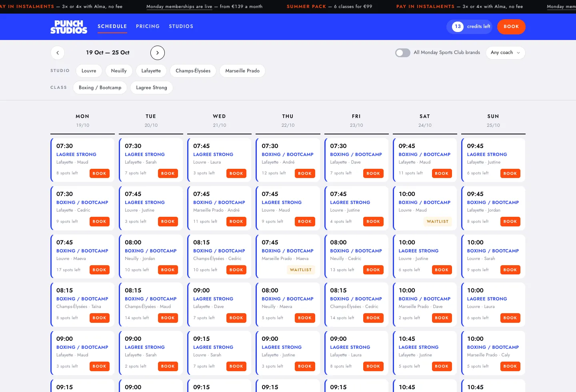576x392 pixels.
Task: Open Wednesday 08:15 Boxing class title
Action: click(x=219, y=251)
